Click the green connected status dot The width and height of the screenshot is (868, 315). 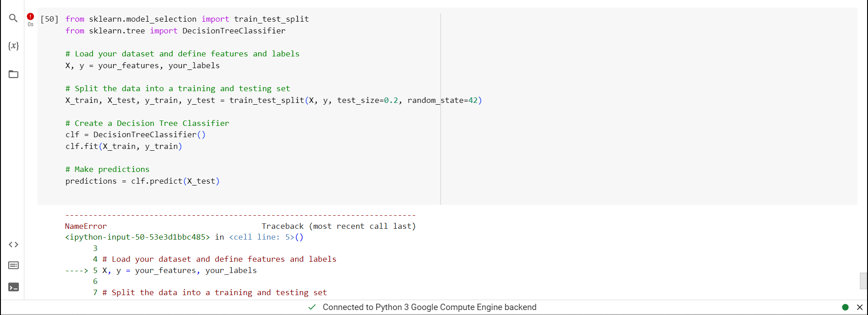point(845,307)
